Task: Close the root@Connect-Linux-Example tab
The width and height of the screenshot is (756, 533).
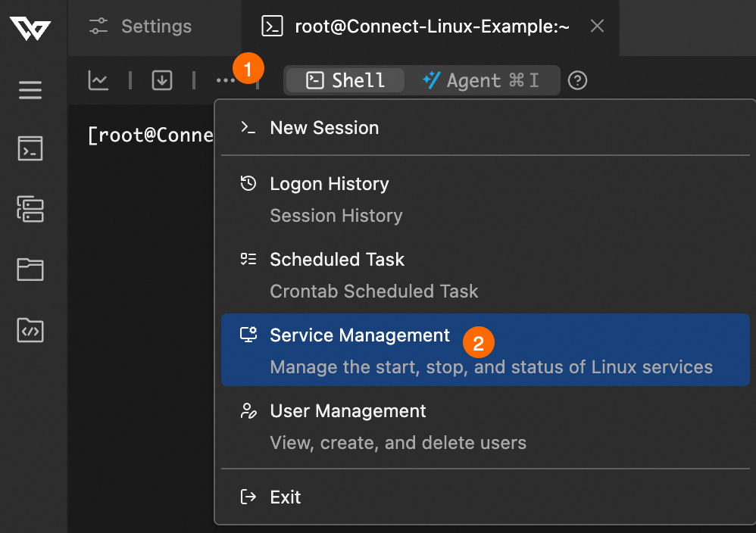Action: click(597, 26)
